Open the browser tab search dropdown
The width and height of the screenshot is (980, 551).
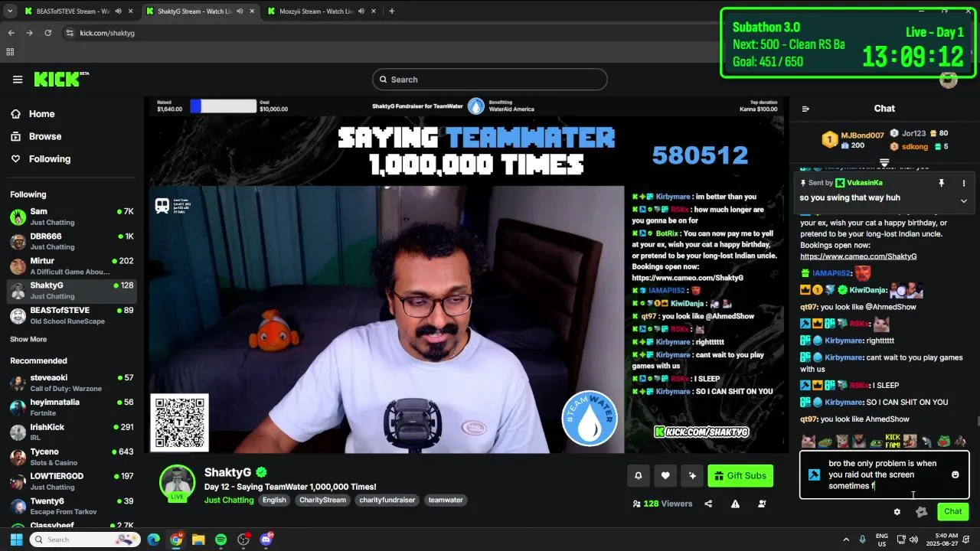[x=10, y=11]
